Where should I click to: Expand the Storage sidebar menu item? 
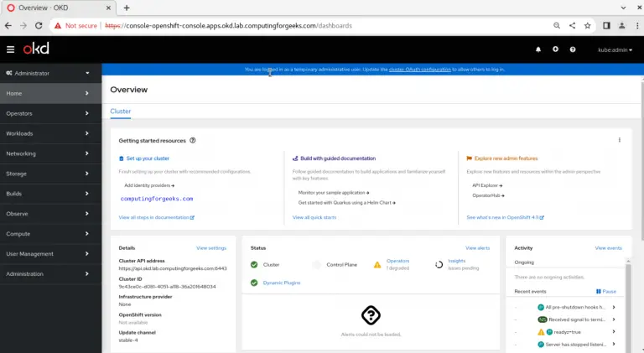click(x=50, y=174)
